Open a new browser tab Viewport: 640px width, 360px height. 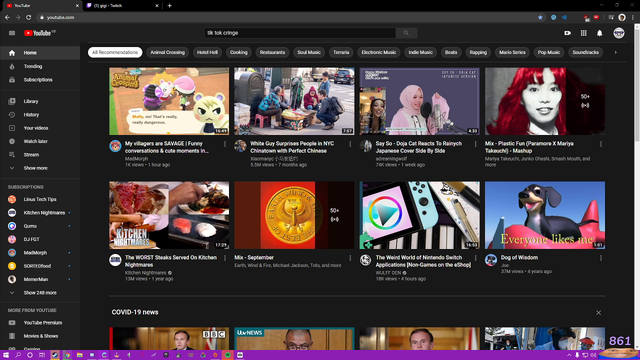point(169,6)
